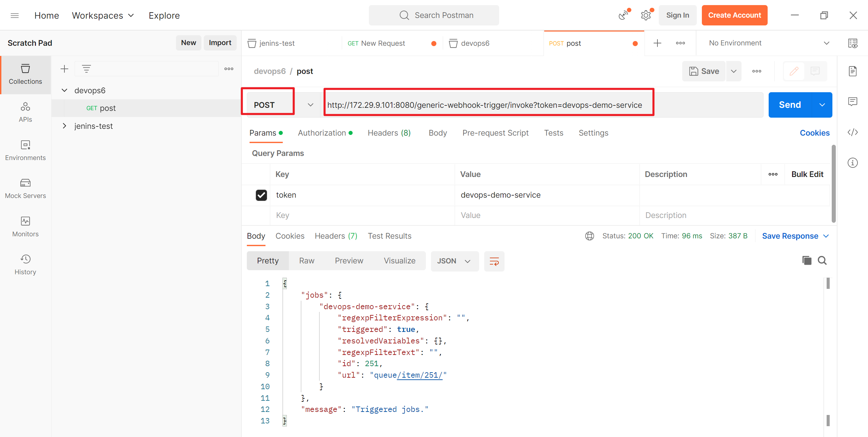Viewport: 868px width, 437px height.
Task: Click plus icon to create new collection
Action: tap(64, 69)
